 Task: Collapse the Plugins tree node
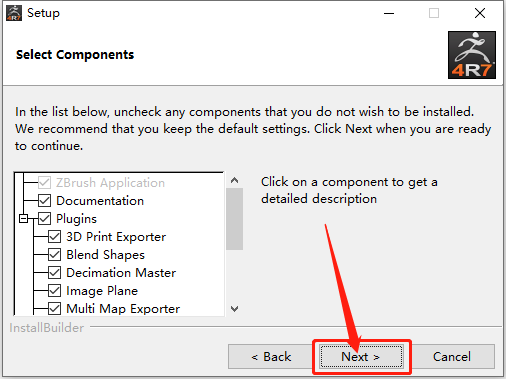tap(23, 219)
